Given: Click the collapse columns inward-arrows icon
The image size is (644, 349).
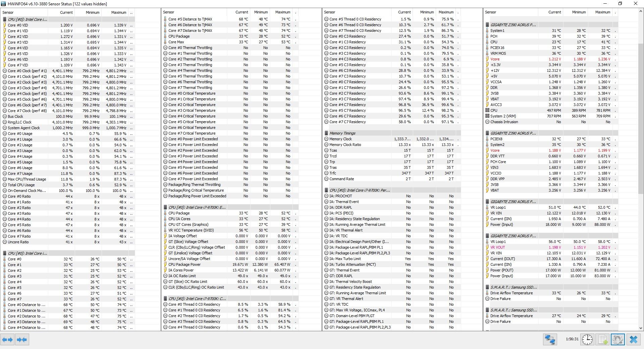Looking at the screenshot, I should point(22,340).
